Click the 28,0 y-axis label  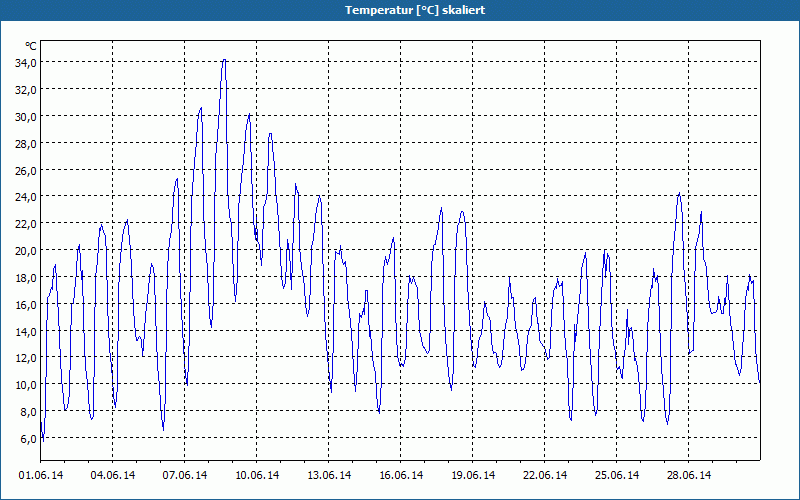(x=26, y=144)
